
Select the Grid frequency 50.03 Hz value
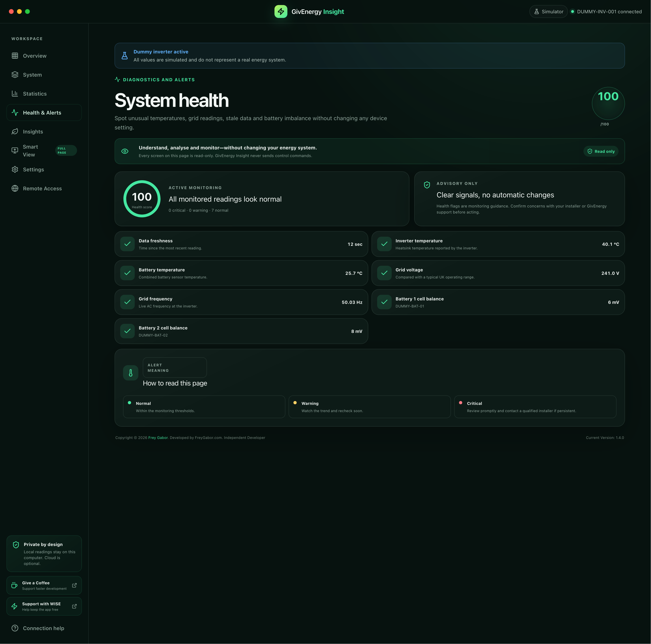[x=352, y=302]
